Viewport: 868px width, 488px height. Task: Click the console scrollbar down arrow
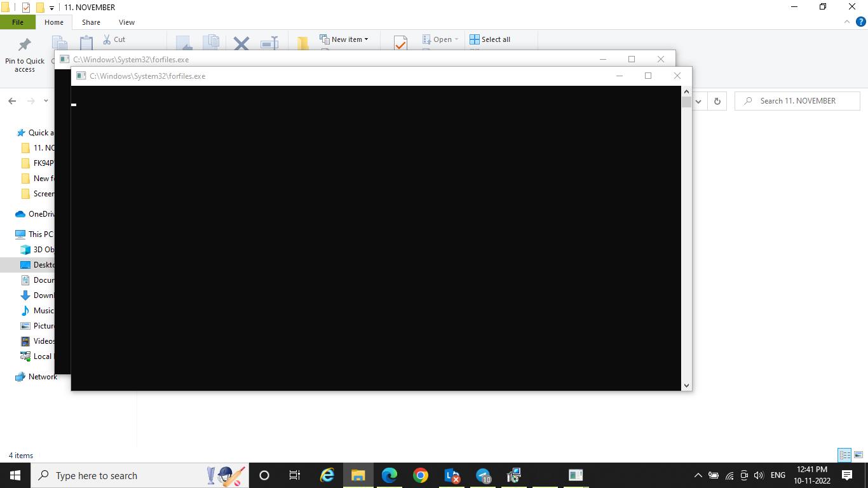point(686,385)
